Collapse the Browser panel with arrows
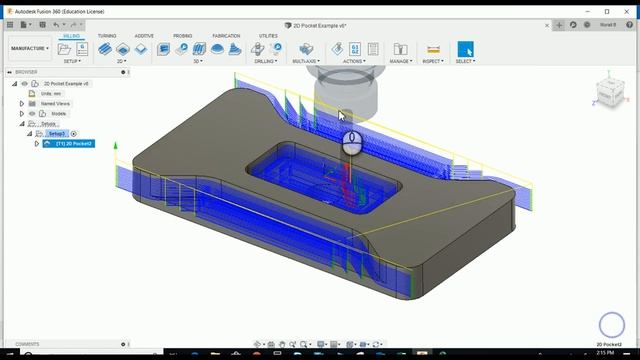640x360 pixels. (x=9, y=72)
